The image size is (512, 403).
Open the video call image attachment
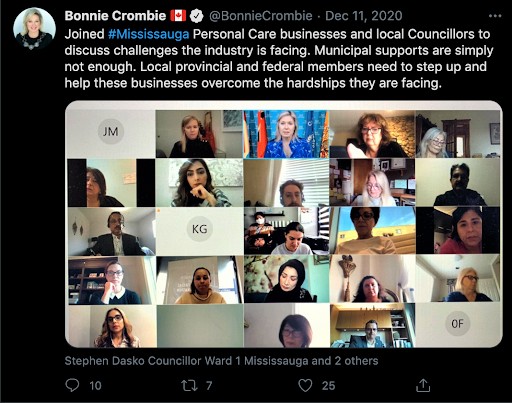click(284, 224)
